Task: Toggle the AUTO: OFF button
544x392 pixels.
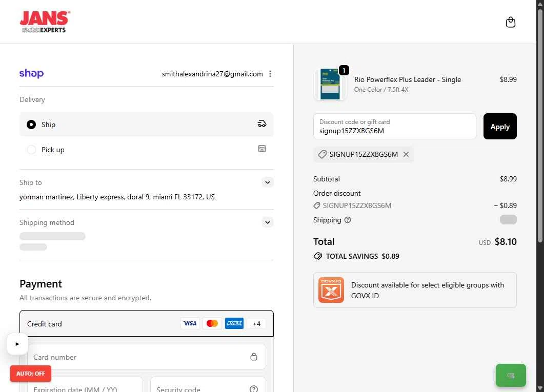Action: 31,373
